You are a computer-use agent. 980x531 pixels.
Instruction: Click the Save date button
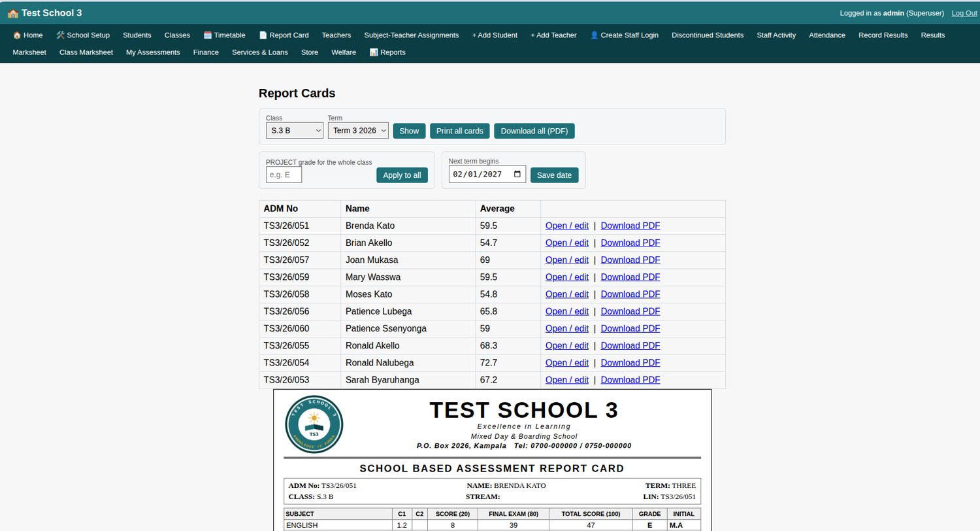[x=554, y=175]
